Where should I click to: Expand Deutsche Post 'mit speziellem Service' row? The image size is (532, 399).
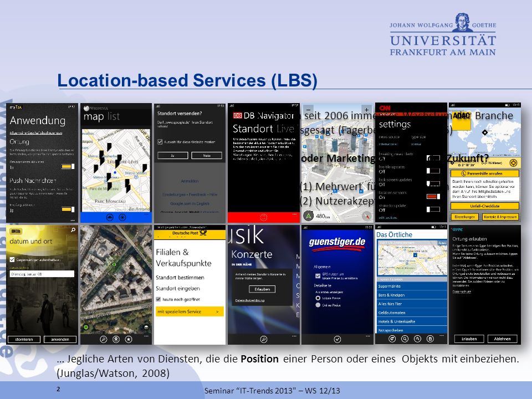pyautogui.click(x=190, y=311)
